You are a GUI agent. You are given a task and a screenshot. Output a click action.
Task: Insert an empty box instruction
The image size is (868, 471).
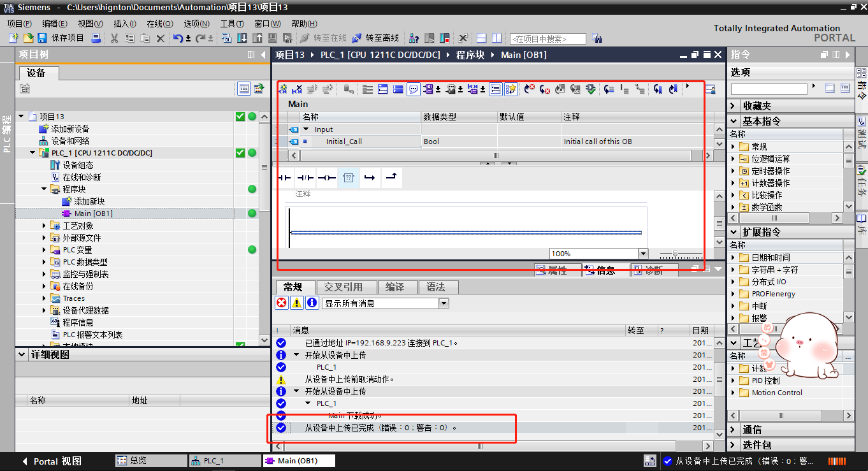349,178
